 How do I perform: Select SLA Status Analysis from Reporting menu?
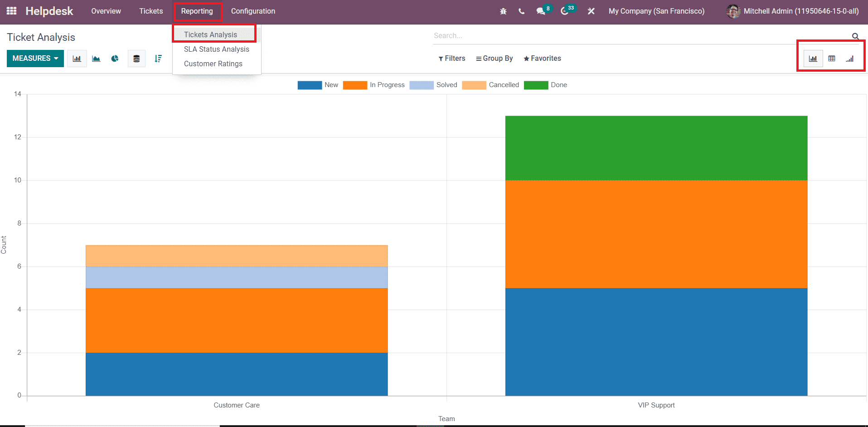(x=216, y=49)
